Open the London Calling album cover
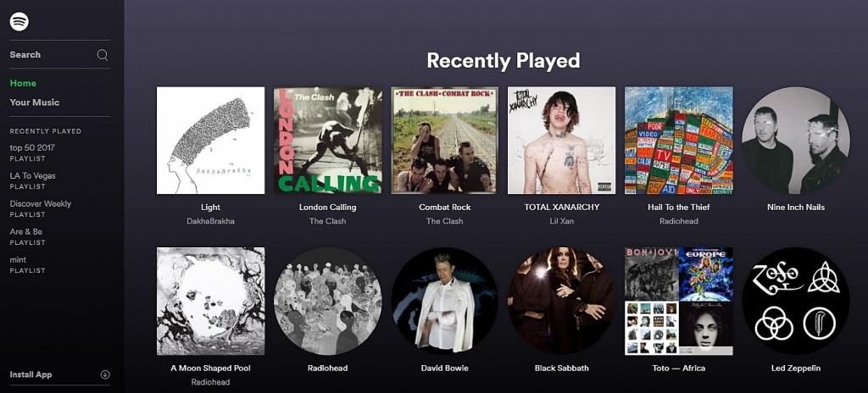Screen dimensions: 868x393 pos(328,140)
